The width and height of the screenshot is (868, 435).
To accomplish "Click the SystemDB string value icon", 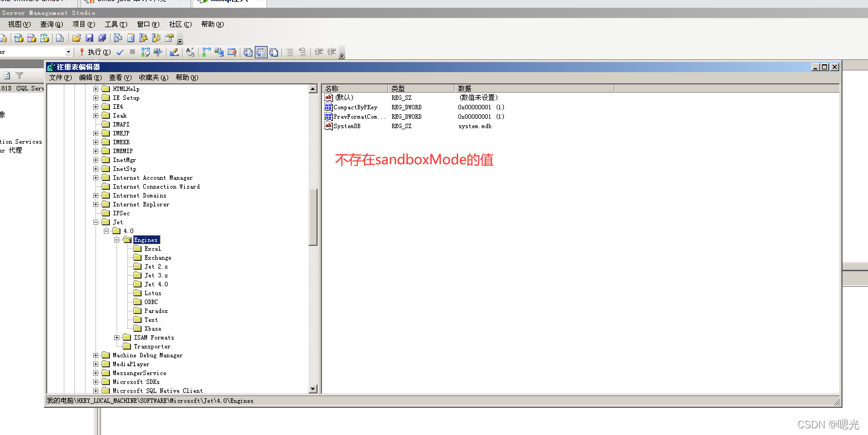I will [x=329, y=126].
